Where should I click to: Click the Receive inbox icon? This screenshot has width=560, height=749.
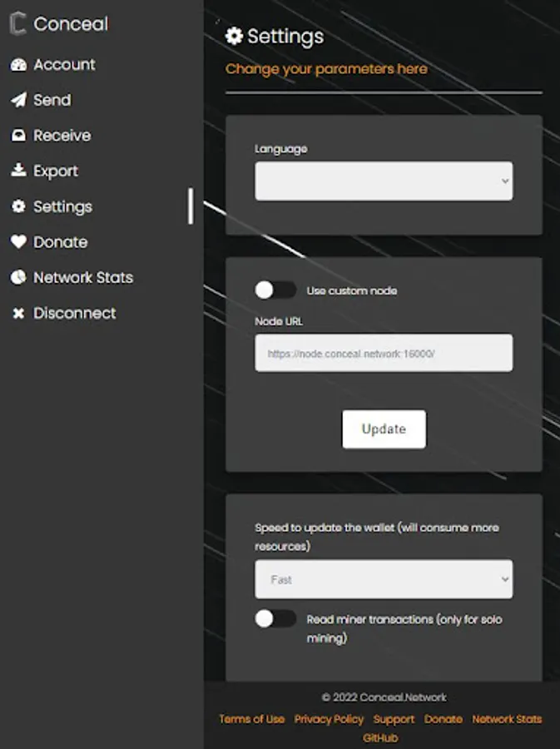click(18, 136)
